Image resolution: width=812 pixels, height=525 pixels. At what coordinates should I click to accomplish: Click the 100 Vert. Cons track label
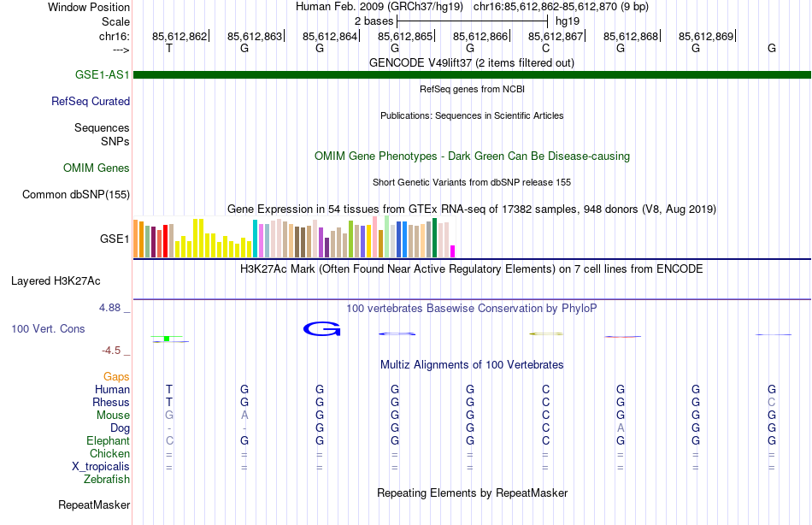48,328
